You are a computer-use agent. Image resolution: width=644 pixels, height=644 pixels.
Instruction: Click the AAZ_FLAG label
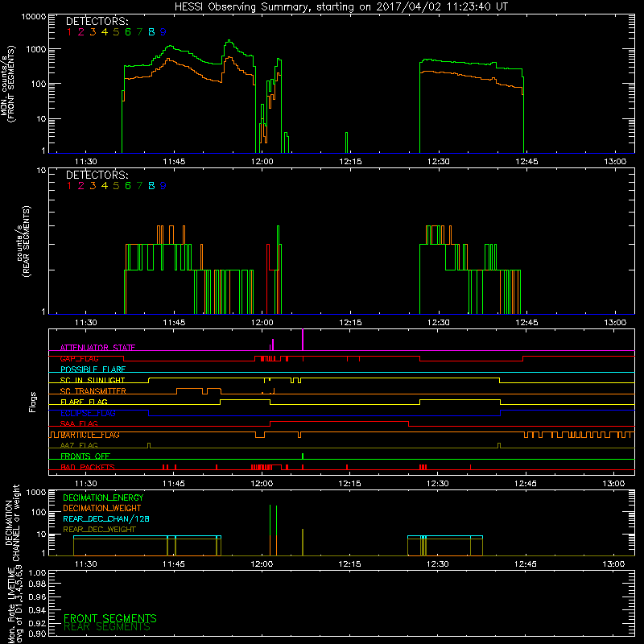[x=79, y=445]
